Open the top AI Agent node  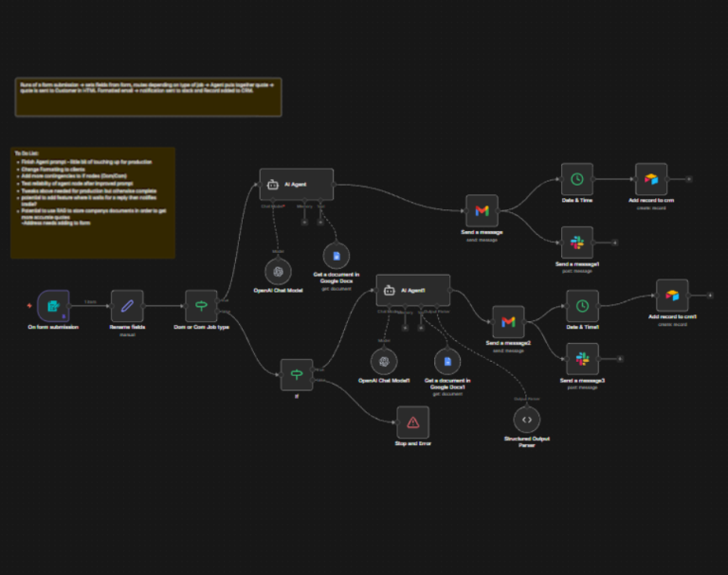pyautogui.click(x=296, y=185)
